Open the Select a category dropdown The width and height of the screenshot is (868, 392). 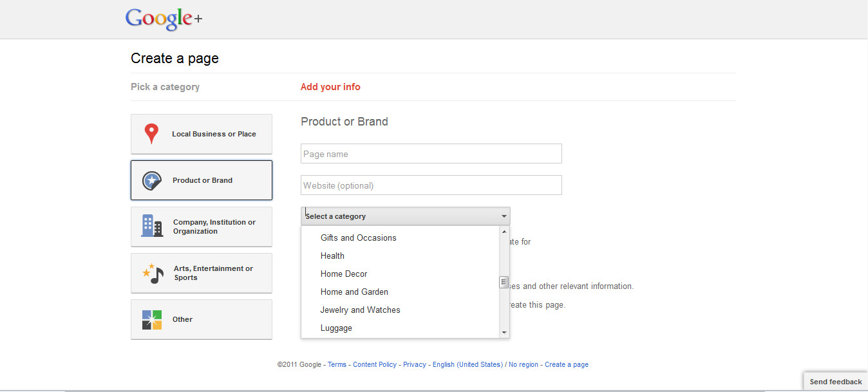pyautogui.click(x=405, y=216)
